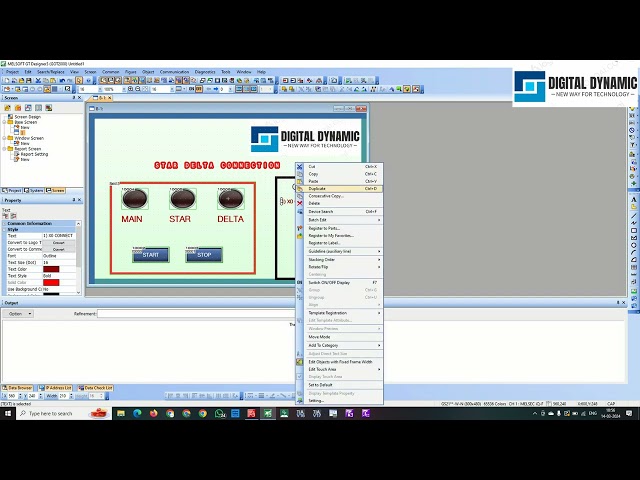Click the Cut scissors icon in the toolbar

38,81
